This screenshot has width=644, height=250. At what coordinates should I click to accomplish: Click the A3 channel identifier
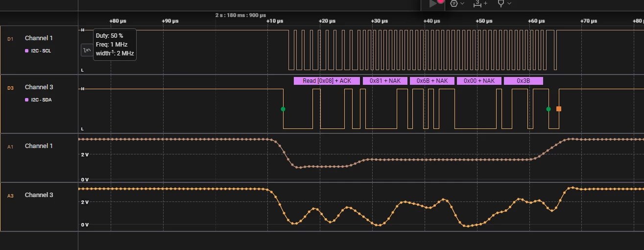coord(10,196)
